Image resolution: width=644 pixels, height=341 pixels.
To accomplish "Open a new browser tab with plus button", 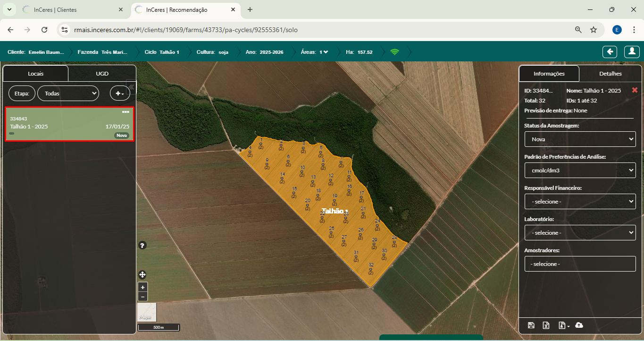I will click(250, 9).
